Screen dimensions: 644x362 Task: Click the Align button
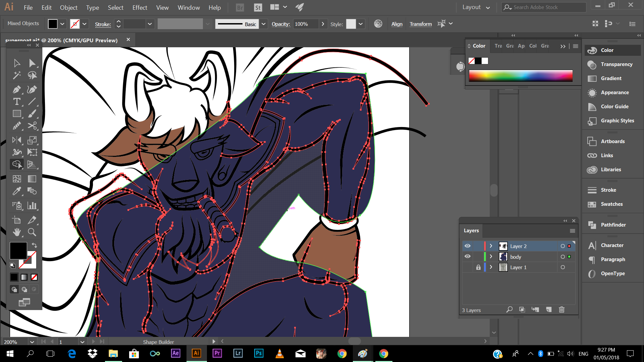pyautogui.click(x=397, y=24)
